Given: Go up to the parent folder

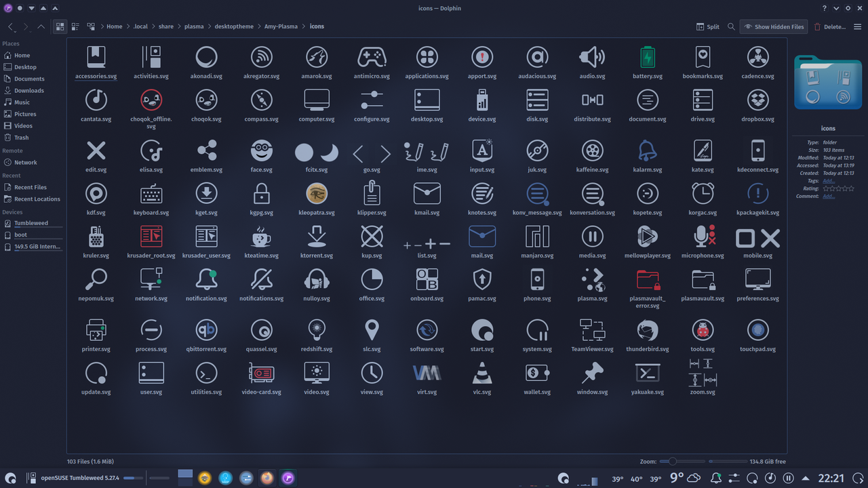Looking at the screenshot, I should (41, 26).
